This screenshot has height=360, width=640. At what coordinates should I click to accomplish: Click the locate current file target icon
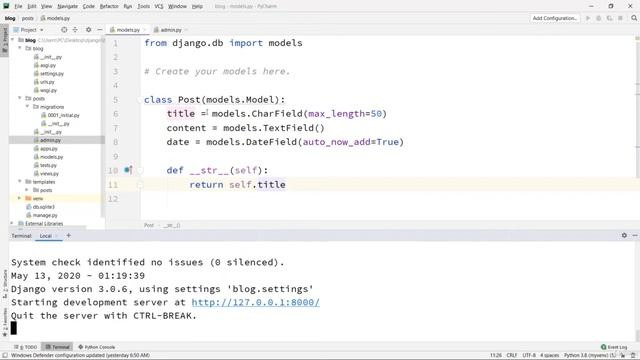coord(64,30)
